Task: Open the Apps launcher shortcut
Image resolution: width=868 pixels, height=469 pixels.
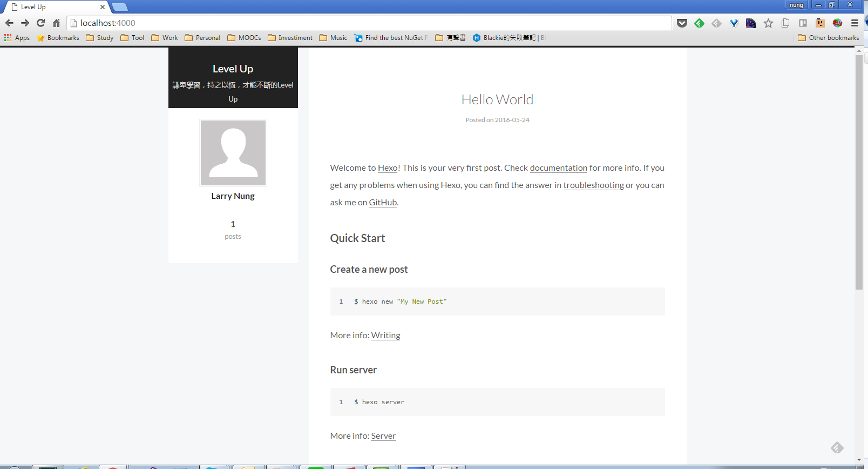Action: tap(17, 38)
